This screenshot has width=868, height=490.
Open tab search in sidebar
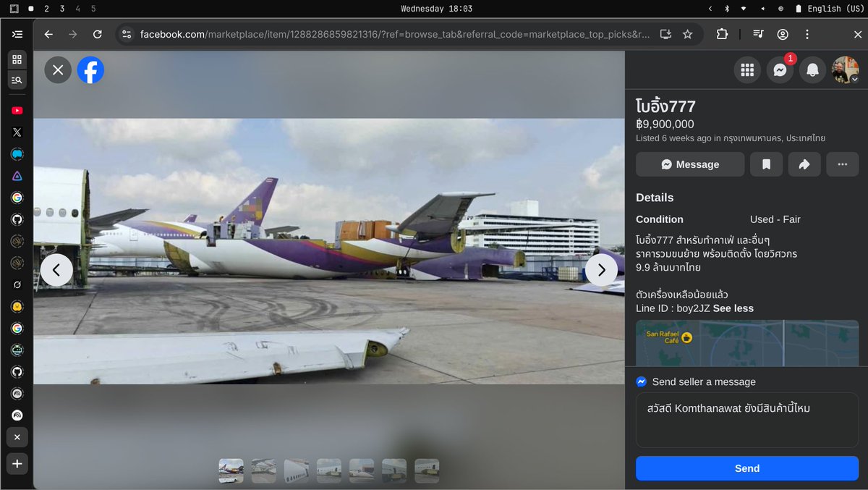click(17, 80)
